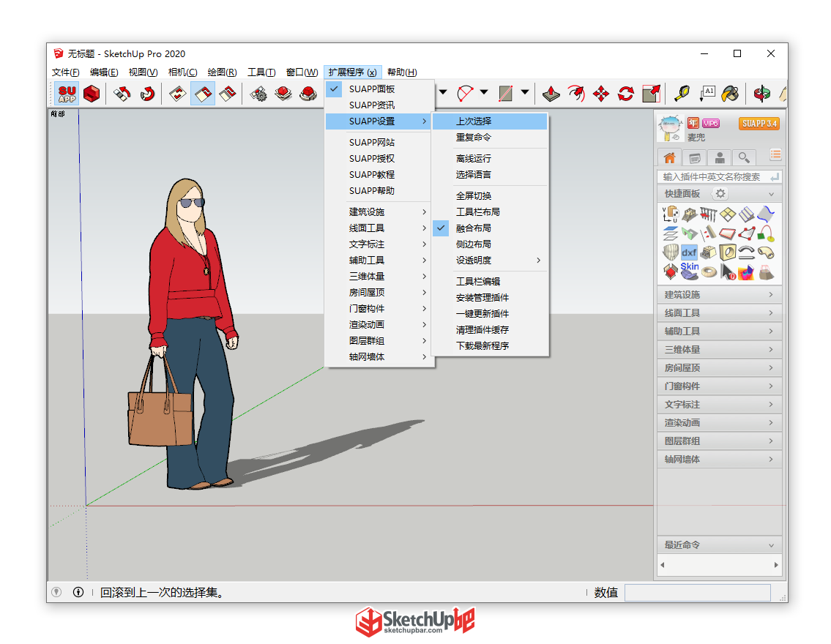Screen dimensions: 831x644
Task: Open the 文件(F) menu
Action: pyautogui.click(x=66, y=72)
